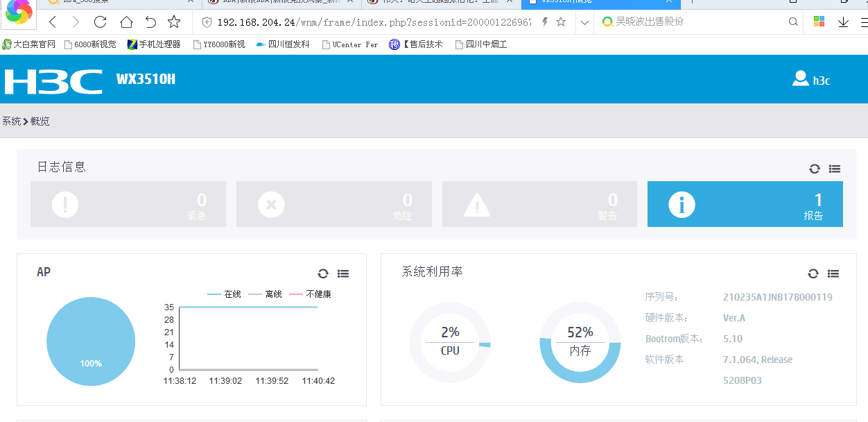Refresh the 系统利用率 panel
The width and height of the screenshot is (868, 422).
(813, 273)
